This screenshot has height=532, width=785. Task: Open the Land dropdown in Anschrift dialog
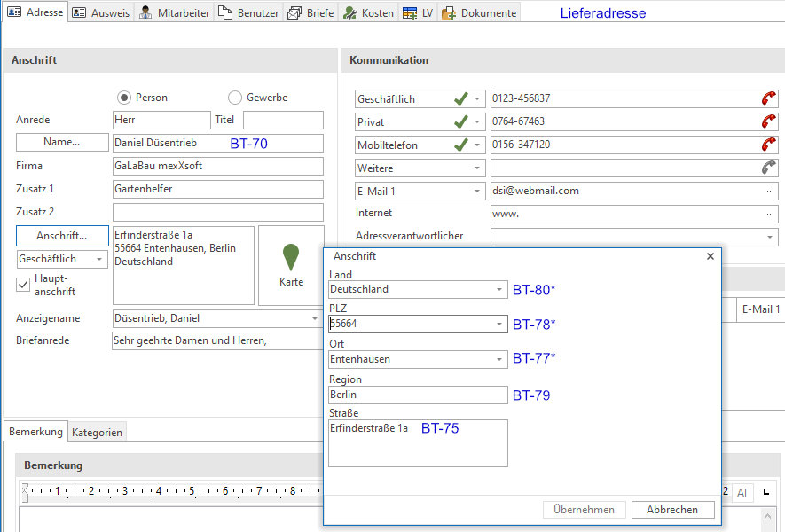(x=499, y=290)
